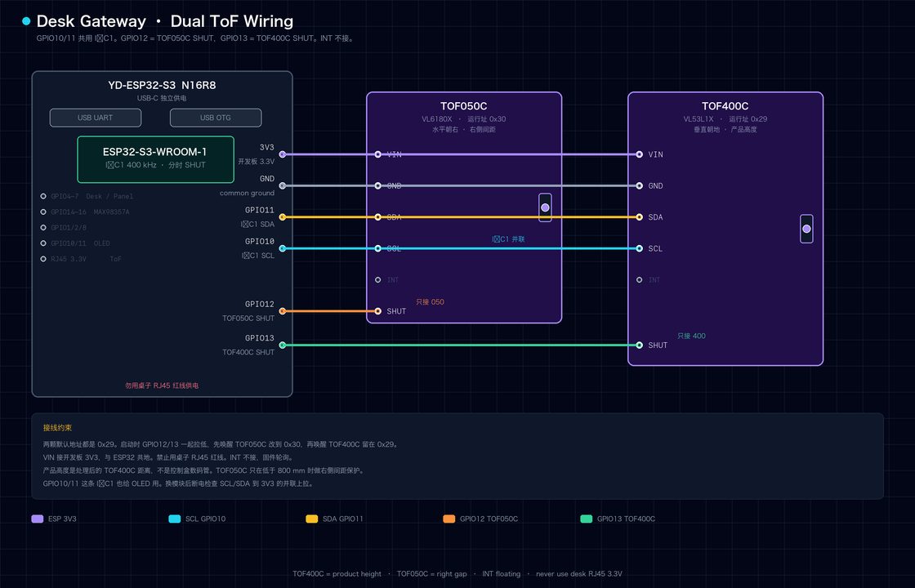The width and height of the screenshot is (915, 588).
Task: Click the GPIO11 SDA pin node on the ESP32
Action: [x=283, y=217]
